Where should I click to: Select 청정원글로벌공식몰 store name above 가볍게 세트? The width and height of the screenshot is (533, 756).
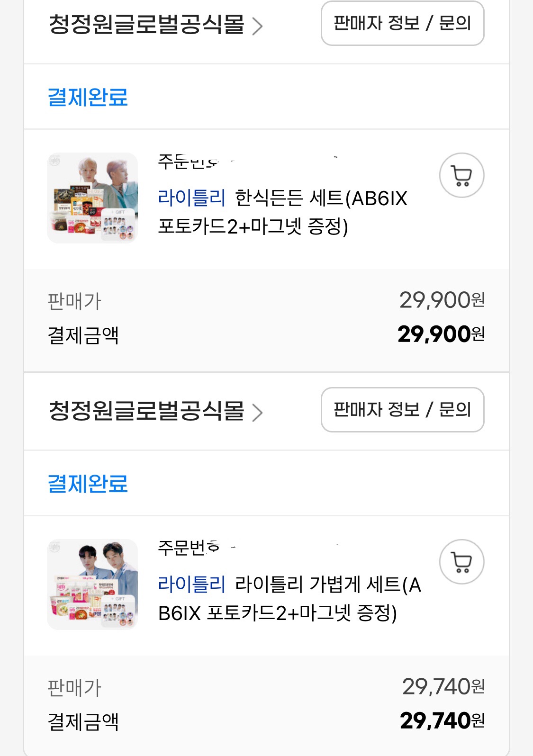click(x=146, y=411)
